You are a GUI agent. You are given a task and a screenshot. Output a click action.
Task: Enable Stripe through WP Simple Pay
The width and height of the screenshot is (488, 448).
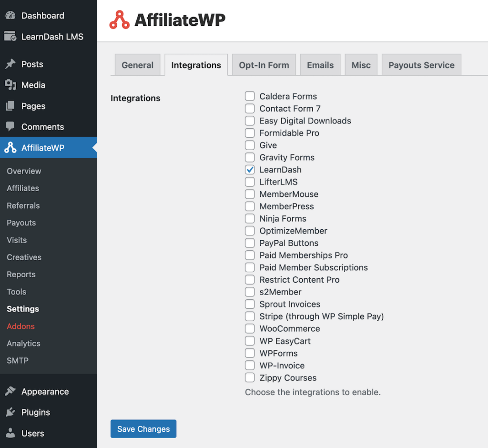click(x=250, y=316)
